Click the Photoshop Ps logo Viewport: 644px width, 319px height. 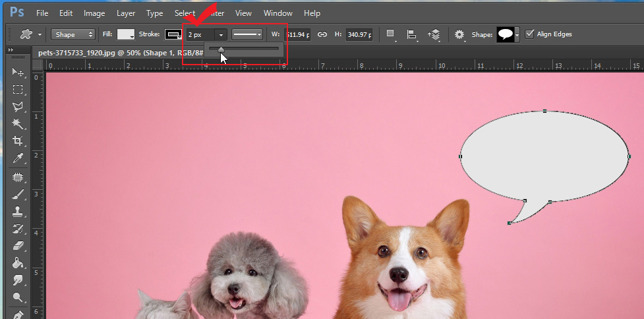tap(17, 13)
